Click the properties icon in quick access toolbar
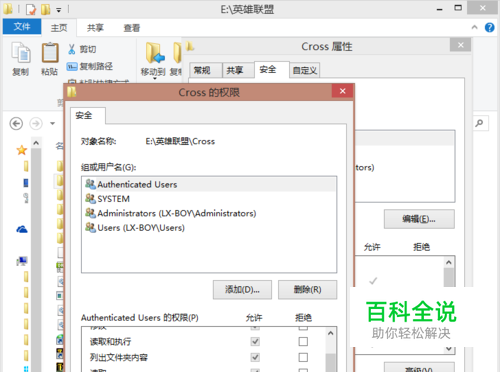The height and width of the screenshot is (372, 500). [31, 9]
